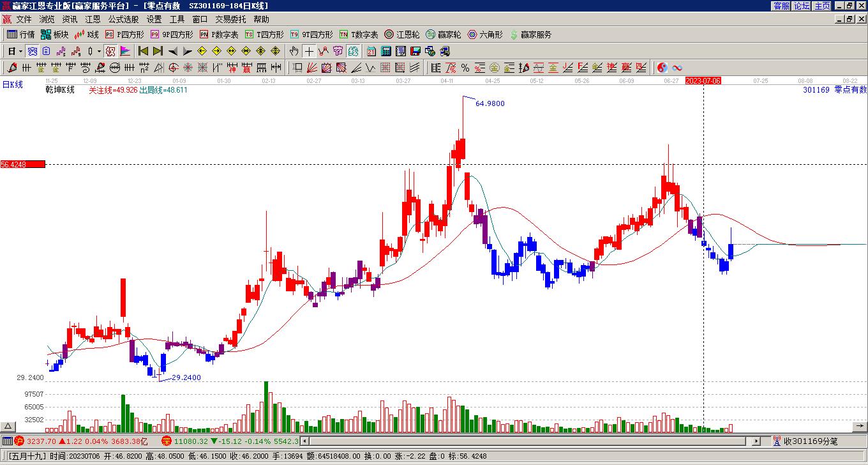Image resolution: width=868 pixels, height=465 pixels.
Task: Click the percent (%) drawing tool
Action: 465,68
